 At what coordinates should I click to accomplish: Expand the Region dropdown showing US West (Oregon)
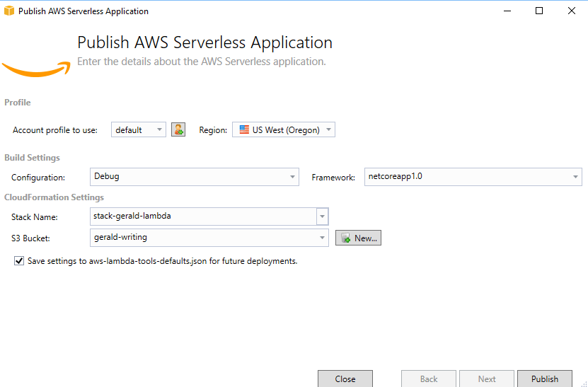click(284, 130)
